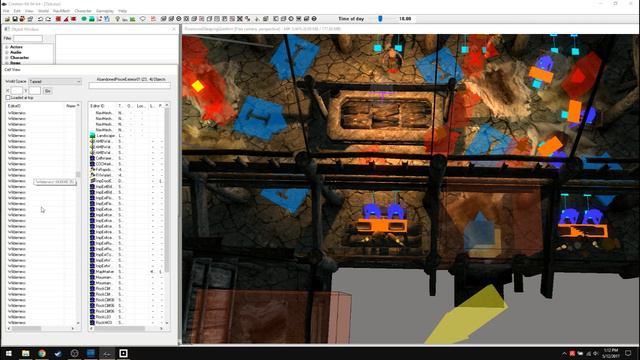Click the Go button in Cell View

pyautogui.click(x=47, y=91)
